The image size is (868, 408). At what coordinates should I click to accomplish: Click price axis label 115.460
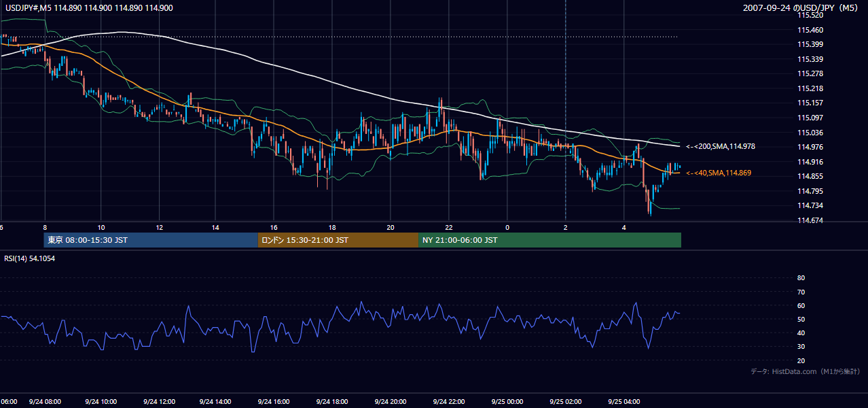click(810, 30)
